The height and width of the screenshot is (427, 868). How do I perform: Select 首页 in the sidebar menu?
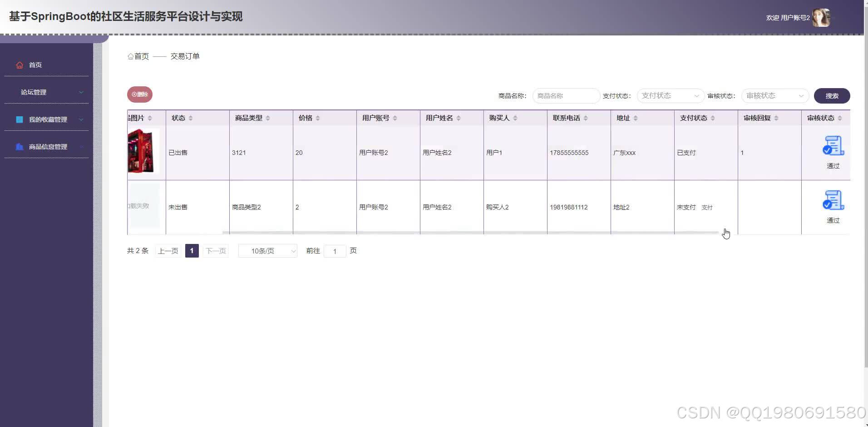(35, 65)
